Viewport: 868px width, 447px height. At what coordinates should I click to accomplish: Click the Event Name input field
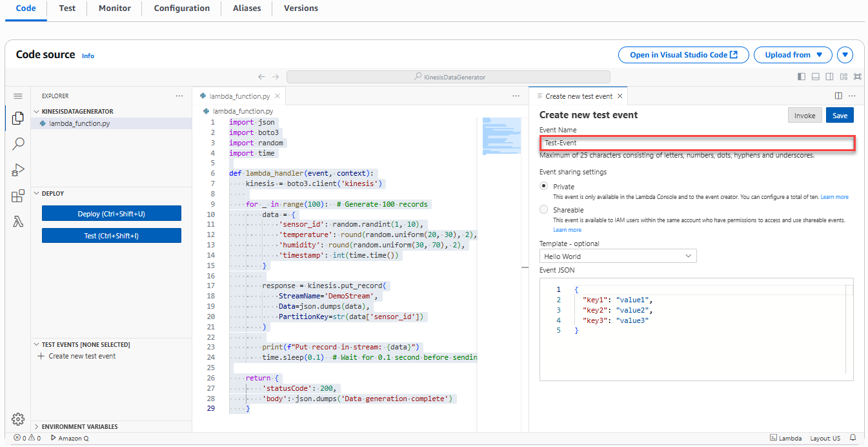pos(697,143)
